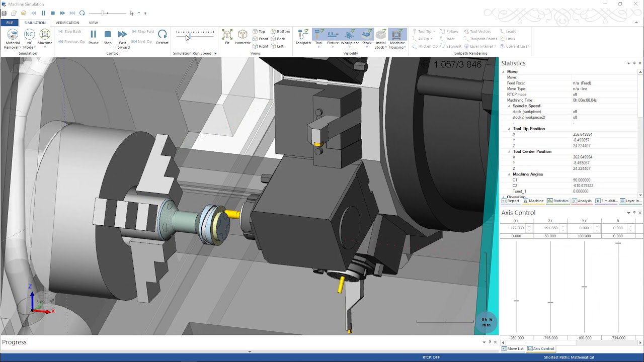Open the Layer Interval panel tab
Screen dimensions: 644x362
(x=630, y=201)
